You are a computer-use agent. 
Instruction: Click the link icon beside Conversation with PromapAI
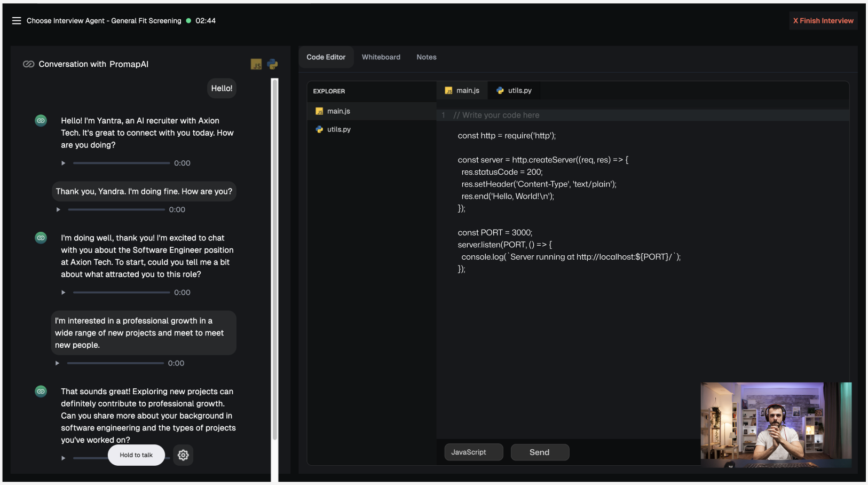[28, 64]
